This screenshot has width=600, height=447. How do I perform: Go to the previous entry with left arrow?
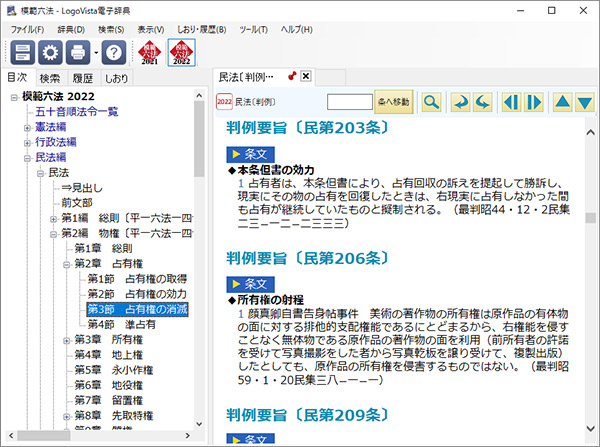click(511, 102)
